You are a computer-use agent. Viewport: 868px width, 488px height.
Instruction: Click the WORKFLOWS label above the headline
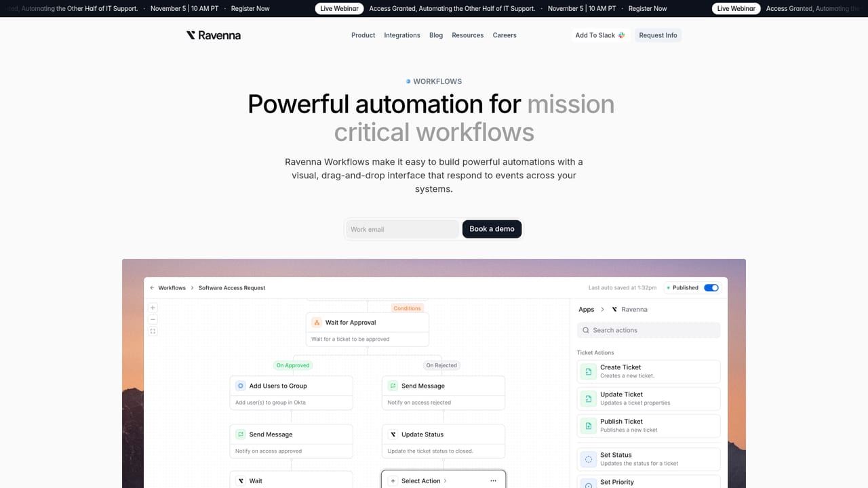point(437,81)
